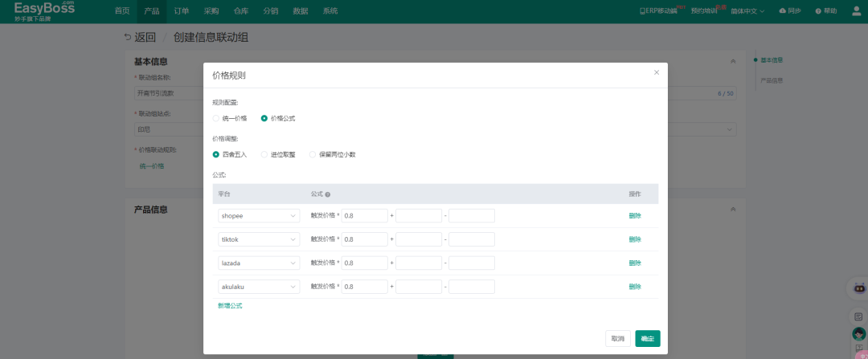The width and height of the screenshot is (868, 359).
Task: Choose 进位取整 rounding option
Action: [x=264, y=155]
